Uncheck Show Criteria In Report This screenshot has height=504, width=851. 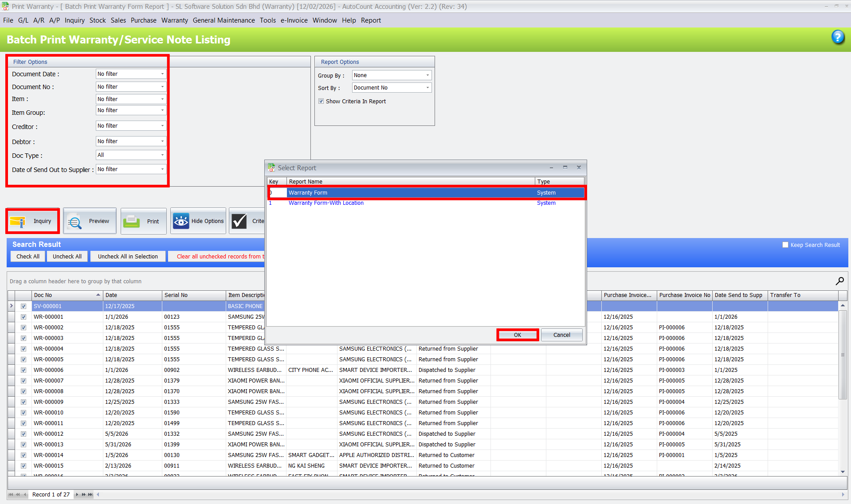[321, 101]
